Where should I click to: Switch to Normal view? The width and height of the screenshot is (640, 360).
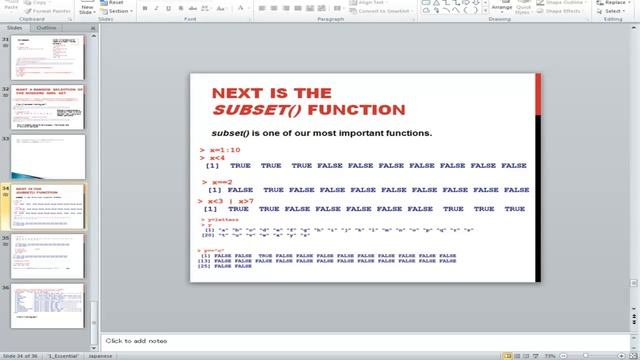pos(508,356)
